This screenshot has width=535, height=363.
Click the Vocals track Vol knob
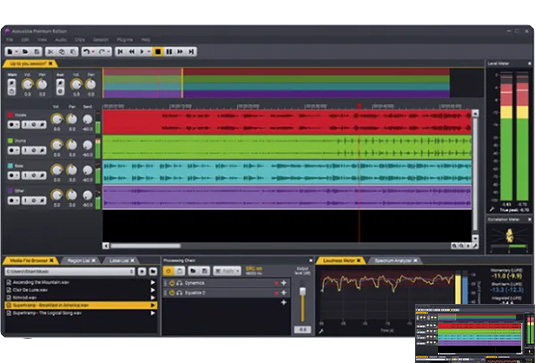click(x=57, y=119)
